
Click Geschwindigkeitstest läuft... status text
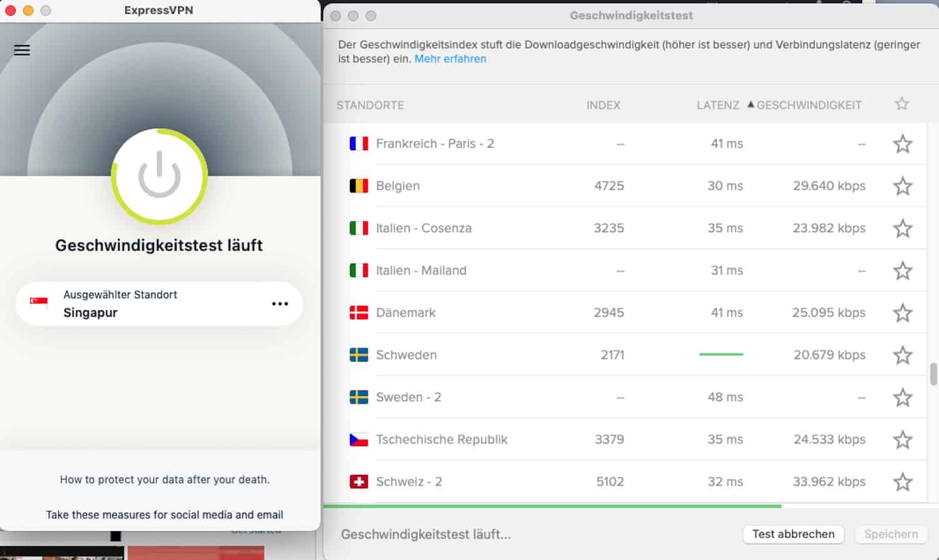[426, 534]
